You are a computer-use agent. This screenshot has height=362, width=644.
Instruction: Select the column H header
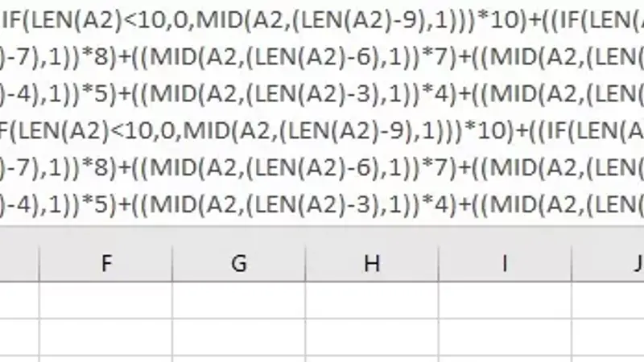tap(372, 263)
